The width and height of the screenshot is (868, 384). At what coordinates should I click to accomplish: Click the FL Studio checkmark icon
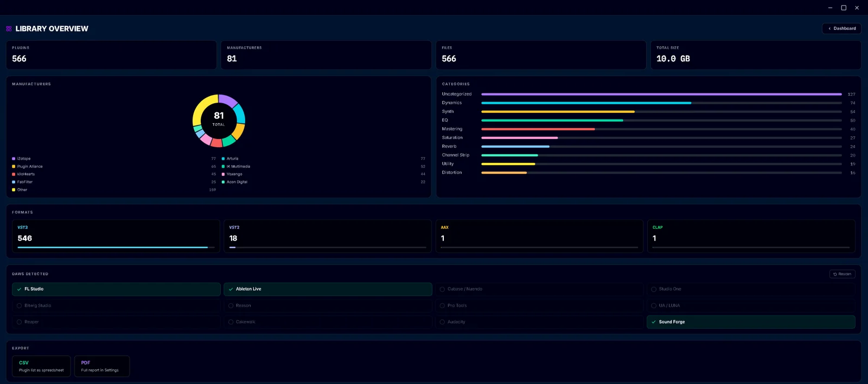point(19,289)
